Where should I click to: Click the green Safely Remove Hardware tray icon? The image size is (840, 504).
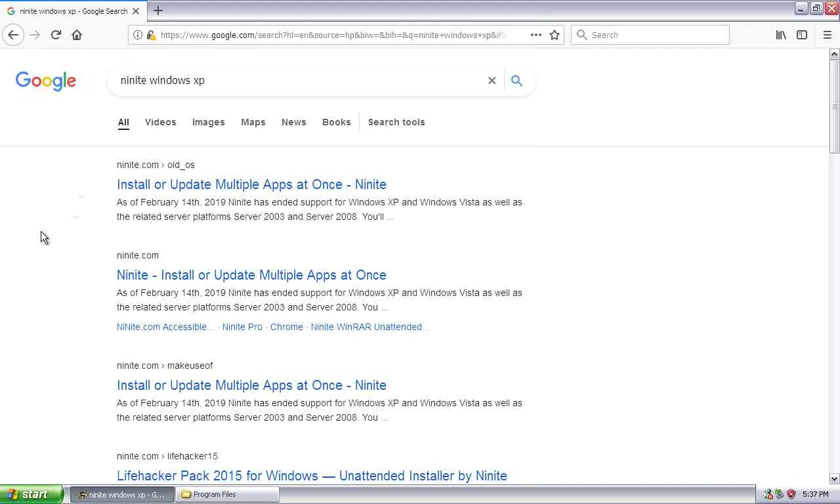click(779, 494)
